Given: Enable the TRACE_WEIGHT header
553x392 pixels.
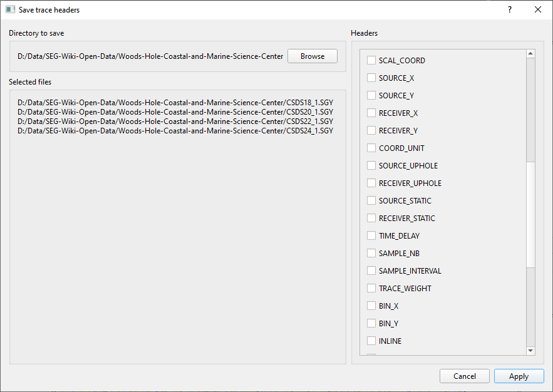Looking at the screenshot, I should (x=371, y=289).
